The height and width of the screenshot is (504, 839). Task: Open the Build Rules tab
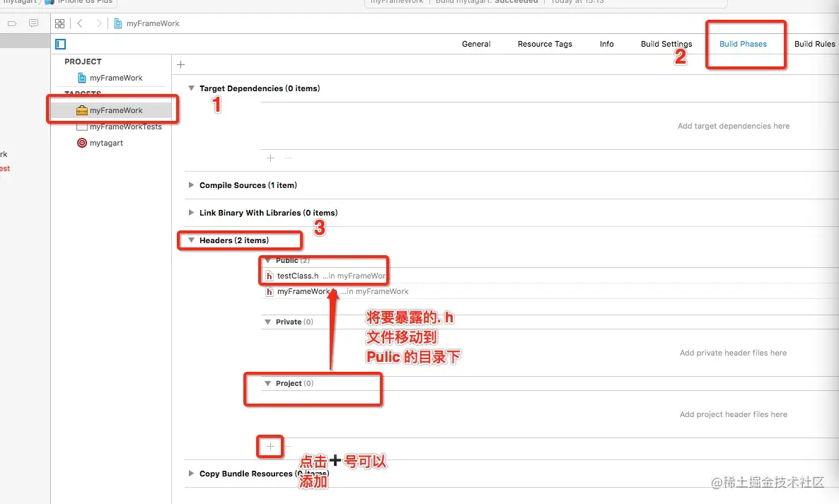pos(814,44)
